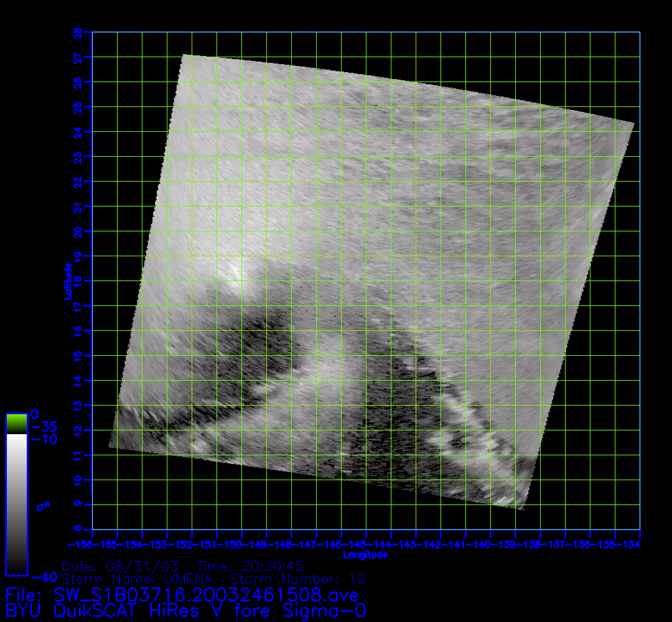Click the latitude 18 tick label
Image resolution: width=672 pixels, height=622 pixels.
pos(78,281)
